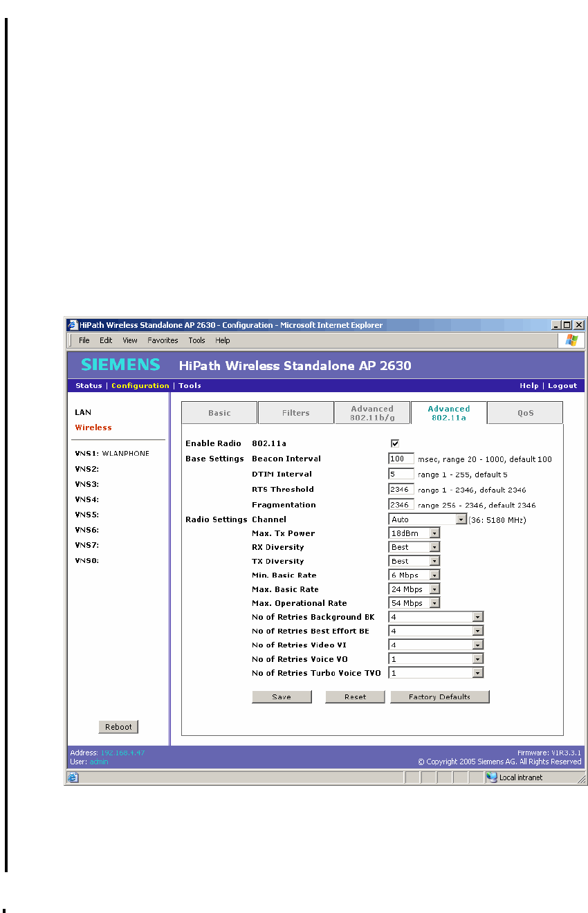Click the Save button
This screenshot has width=588, height=913.
(x=282, y=697)
